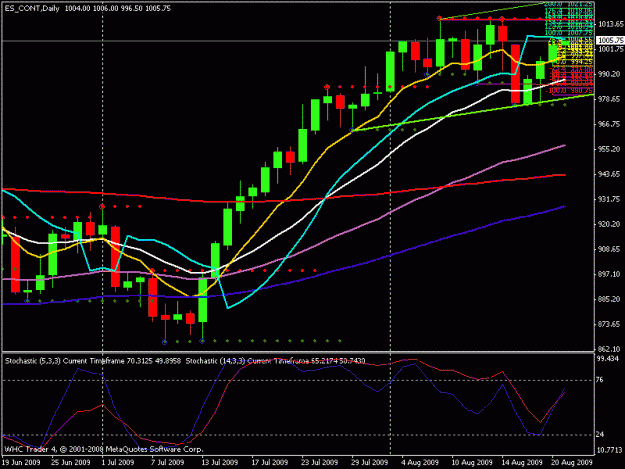Screen dimensions: 625x469
Task: Click the highlighted current price label 1005.75
Action: (610, 40)
